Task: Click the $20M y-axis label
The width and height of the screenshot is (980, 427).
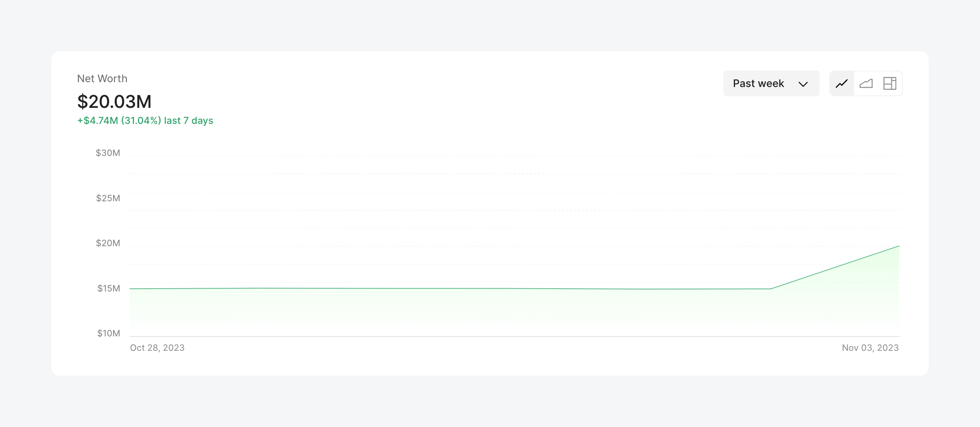Action: [108, 243]
